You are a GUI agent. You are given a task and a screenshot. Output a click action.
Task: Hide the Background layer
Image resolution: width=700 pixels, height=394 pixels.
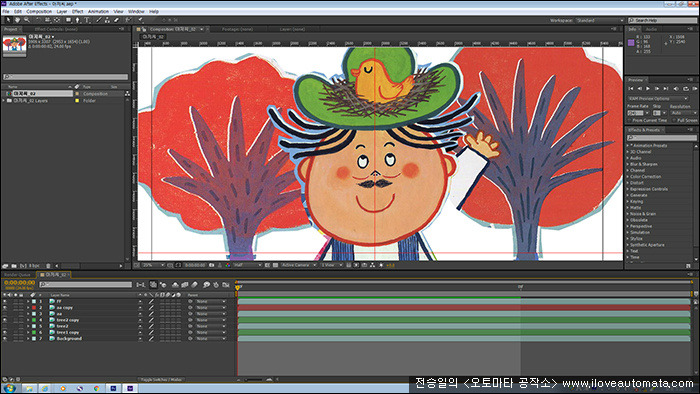(5, 339)
